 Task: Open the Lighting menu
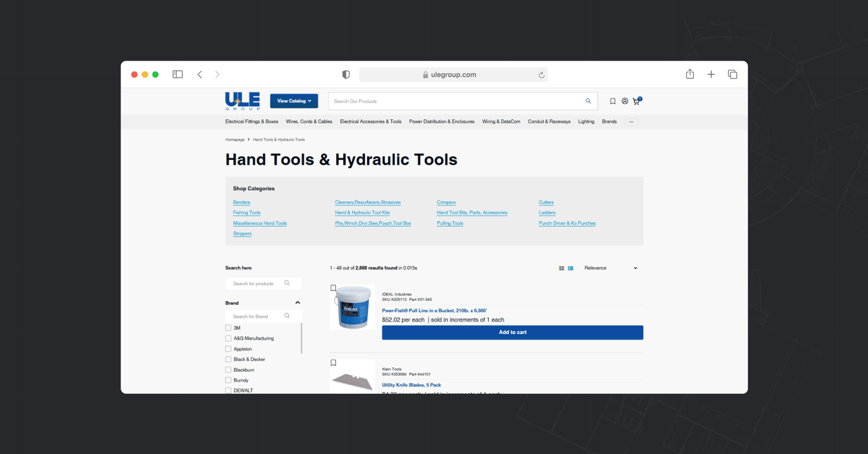[586, 122]
